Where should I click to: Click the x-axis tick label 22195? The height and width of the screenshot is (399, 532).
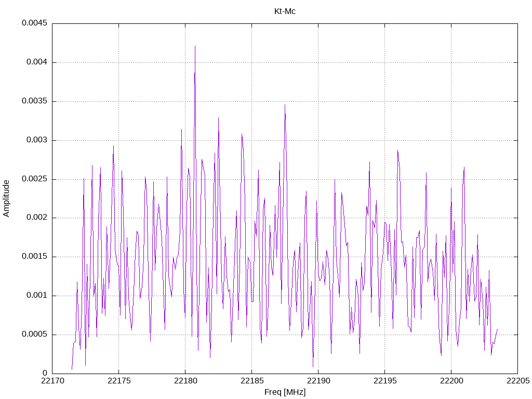pos(385,381)
